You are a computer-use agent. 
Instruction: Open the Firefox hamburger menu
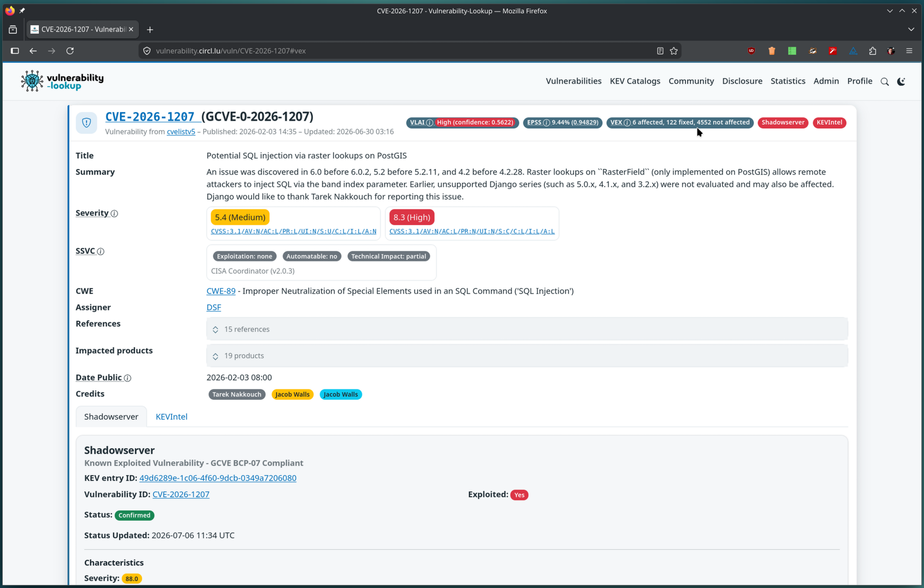coord(909,51)
